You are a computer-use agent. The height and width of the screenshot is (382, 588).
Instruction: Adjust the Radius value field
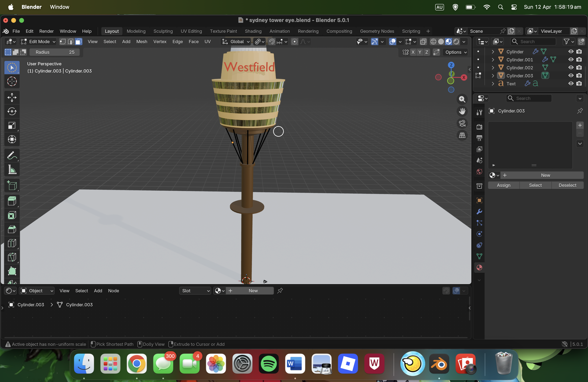point(55,52)
